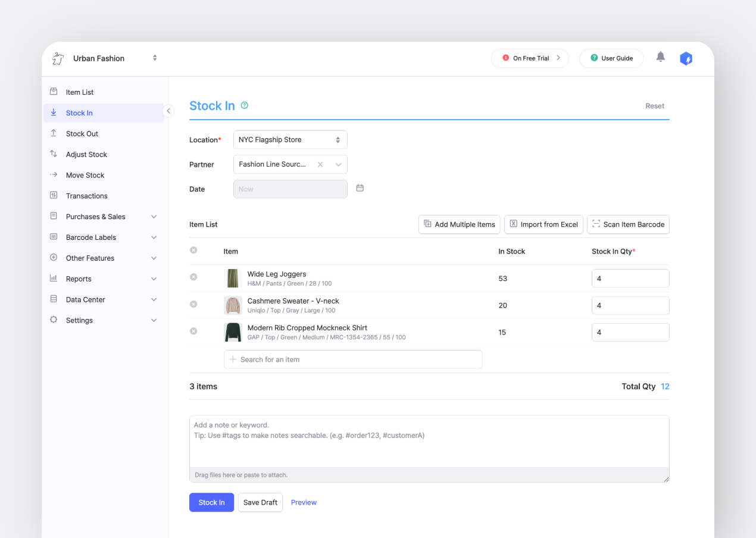This screenshot has width=756, height=538.
Task: Focus the Search for an item field
Action: 352,359
